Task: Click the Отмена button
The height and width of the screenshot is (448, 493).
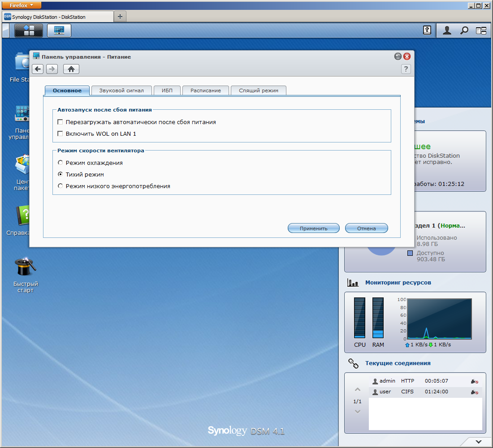Action: [366, 228]
